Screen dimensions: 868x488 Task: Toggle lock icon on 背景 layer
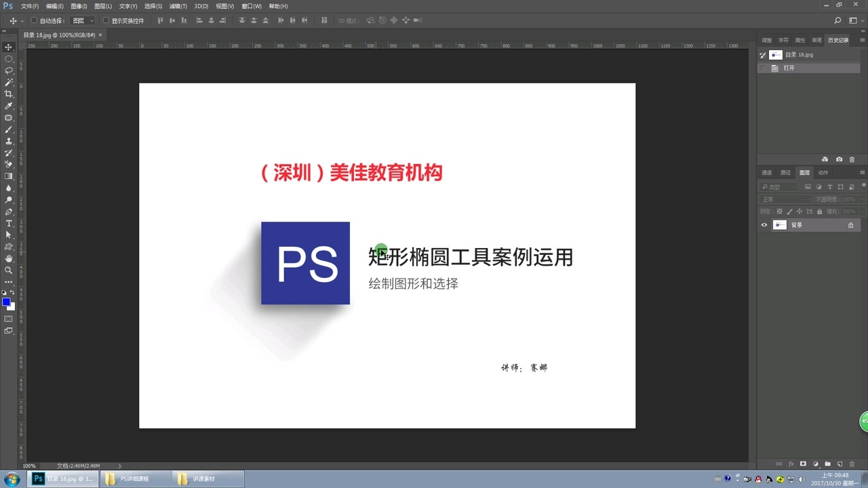click(x=850, y=225)
